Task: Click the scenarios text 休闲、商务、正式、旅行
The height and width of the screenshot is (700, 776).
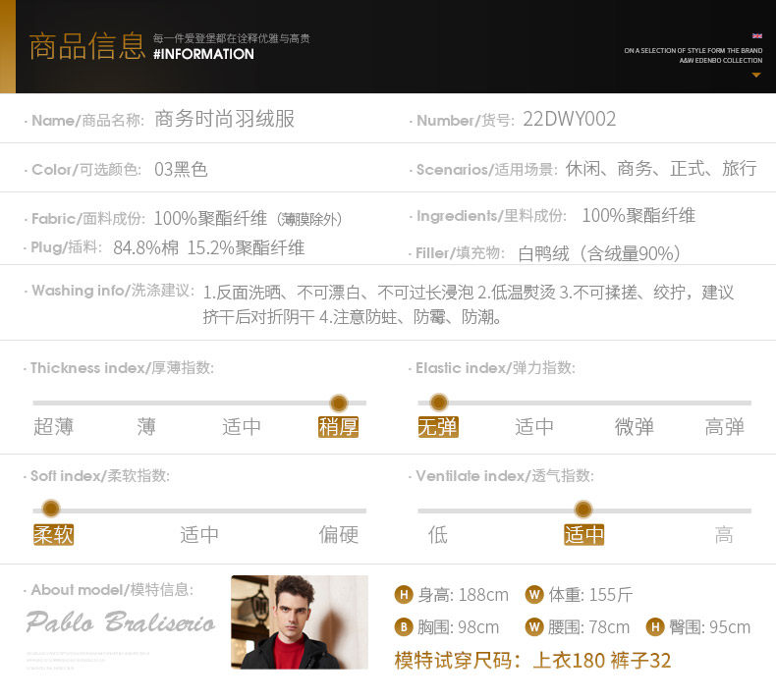Action: click(x=661, y=169)
